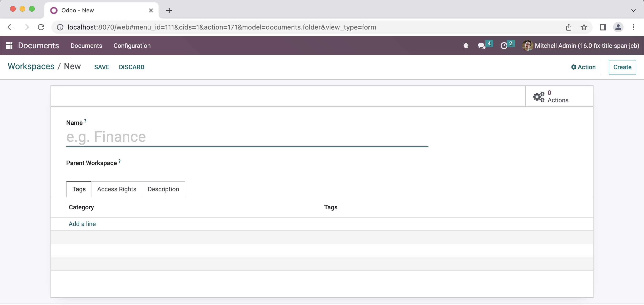Navigate back with the browser arrow
Screen dimensions: 644x305
tap(10, 27)
